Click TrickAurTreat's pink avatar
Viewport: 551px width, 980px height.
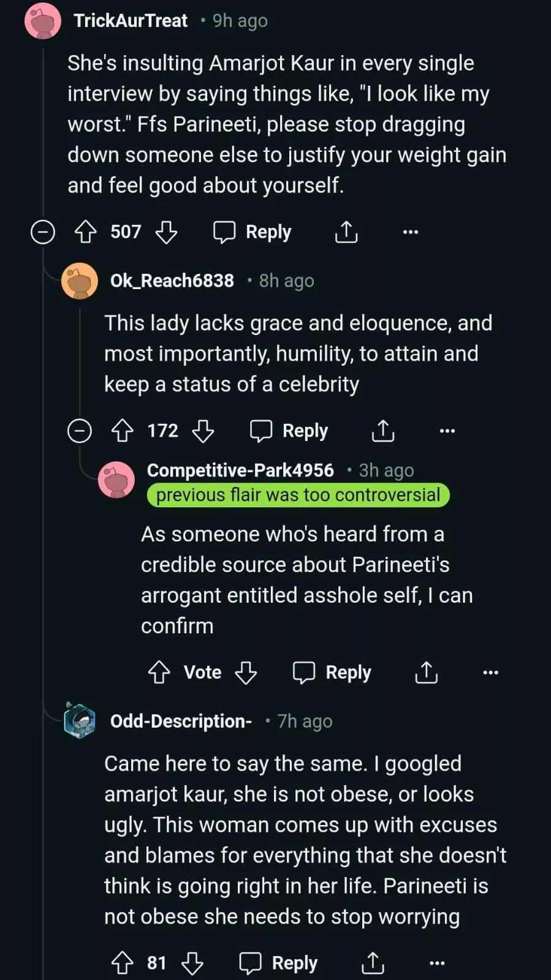coord(43,21)
